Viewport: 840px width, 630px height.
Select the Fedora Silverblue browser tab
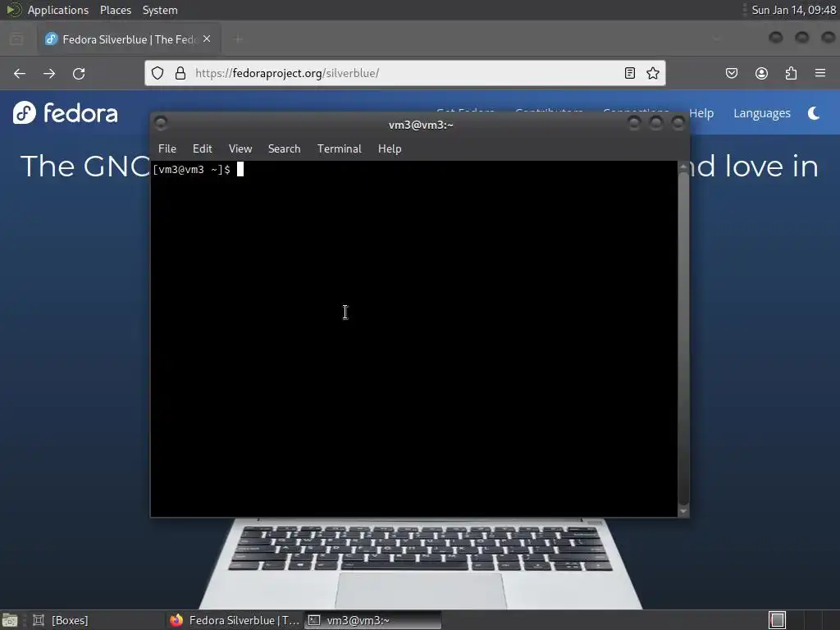coord(129,39)
